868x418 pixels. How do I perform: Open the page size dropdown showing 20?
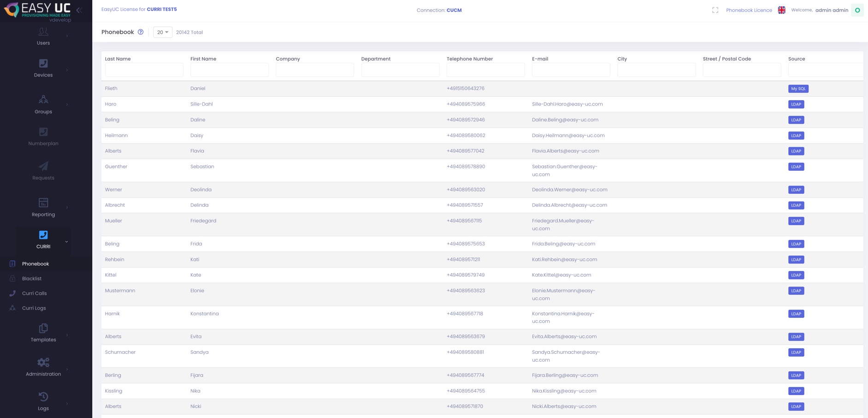[162, 32]
